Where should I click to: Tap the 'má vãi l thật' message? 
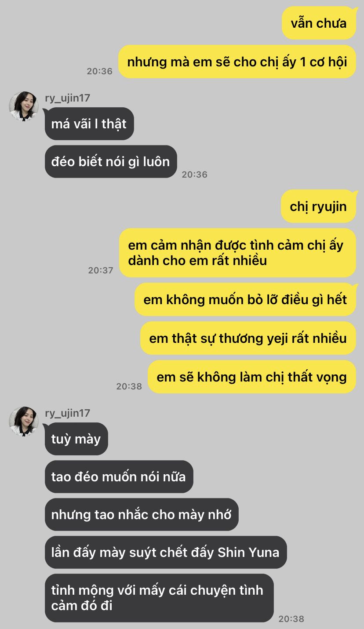(89, 124)
